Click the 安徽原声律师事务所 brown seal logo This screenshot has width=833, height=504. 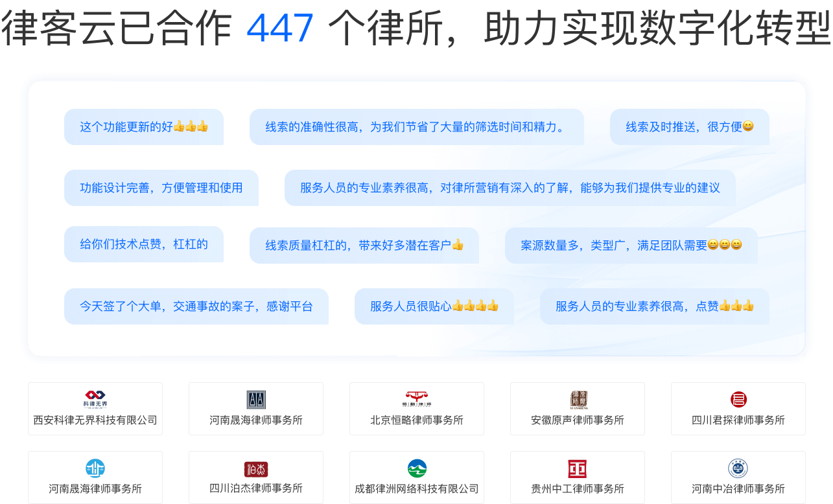coord(578,400)
